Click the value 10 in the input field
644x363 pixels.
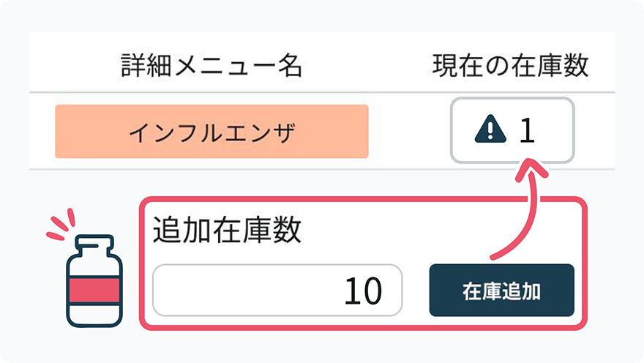[363, 291]
